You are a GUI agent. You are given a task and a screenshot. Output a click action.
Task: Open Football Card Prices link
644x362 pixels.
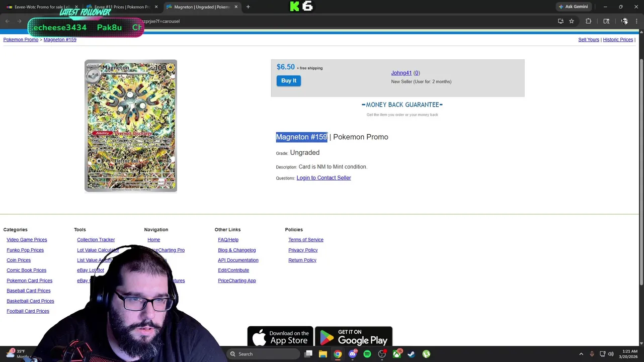click(28, 311)
